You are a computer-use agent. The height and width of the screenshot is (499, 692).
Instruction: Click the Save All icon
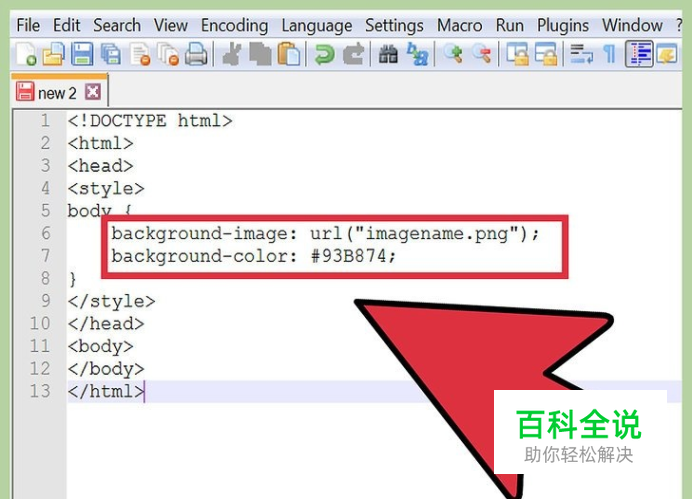click(x=111, y=54)
